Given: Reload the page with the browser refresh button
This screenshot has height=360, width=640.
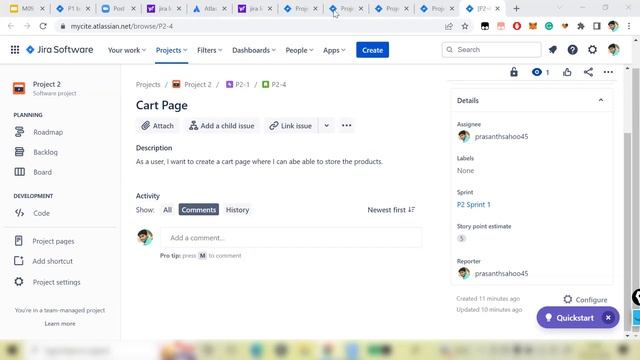Looking at the screenshot, I should click(x=43, y=26).
